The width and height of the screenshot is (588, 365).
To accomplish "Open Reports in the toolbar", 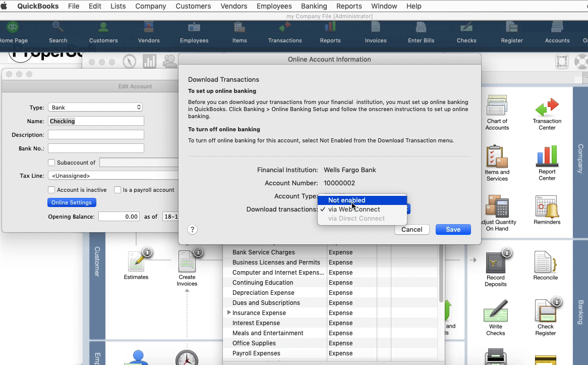I will click(330, 33).
